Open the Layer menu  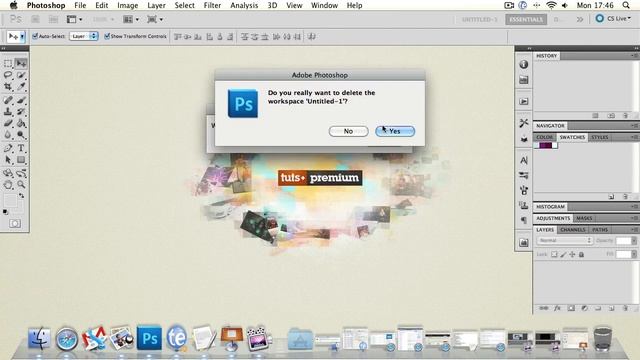coord(156,5)
